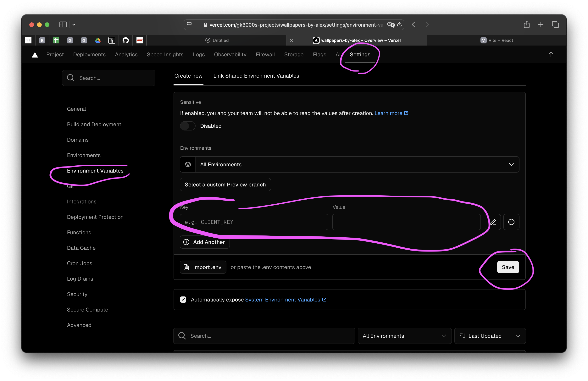Select the Create new tab
The width and height of the screenshot is (588, 381).
point(188,76)
